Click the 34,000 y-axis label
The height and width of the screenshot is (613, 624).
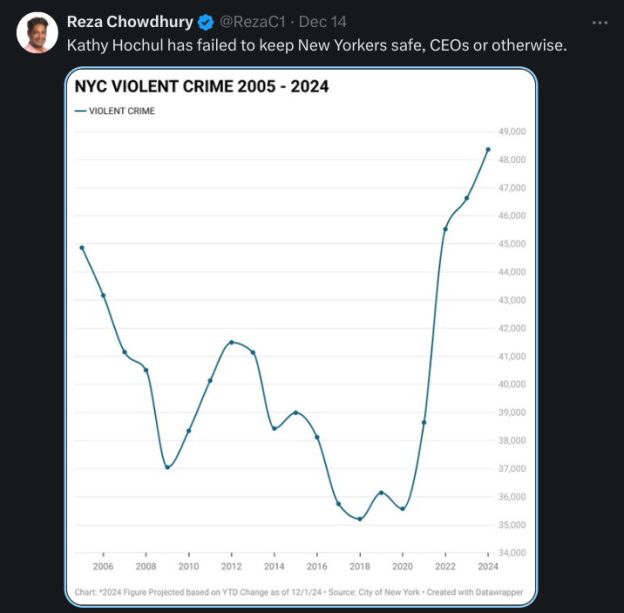[x=512, y=553]
